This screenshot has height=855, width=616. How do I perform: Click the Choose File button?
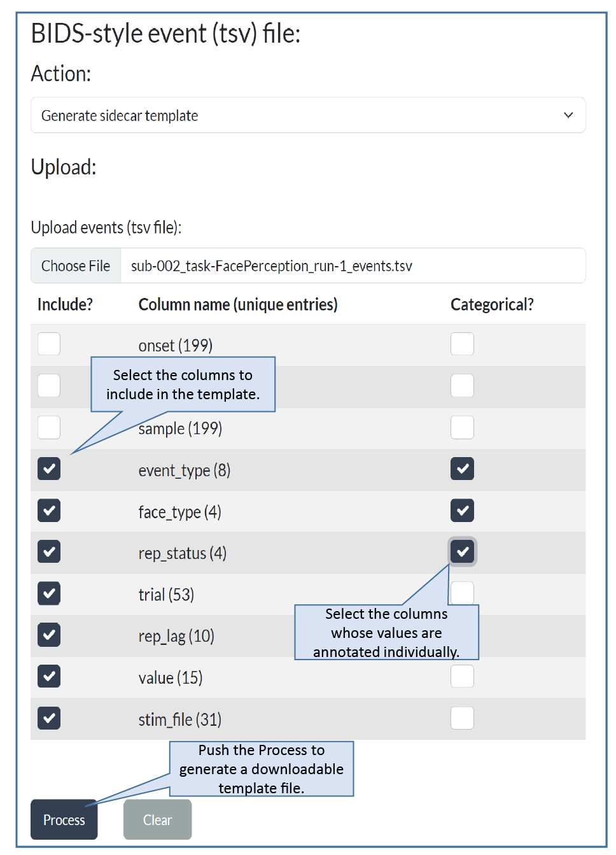coord(76,265)
